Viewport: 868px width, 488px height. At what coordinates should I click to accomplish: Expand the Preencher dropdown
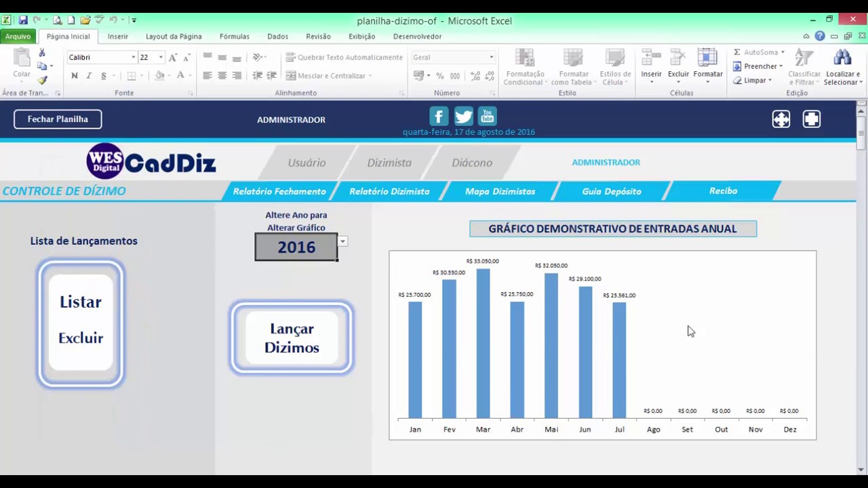[781, 66]
